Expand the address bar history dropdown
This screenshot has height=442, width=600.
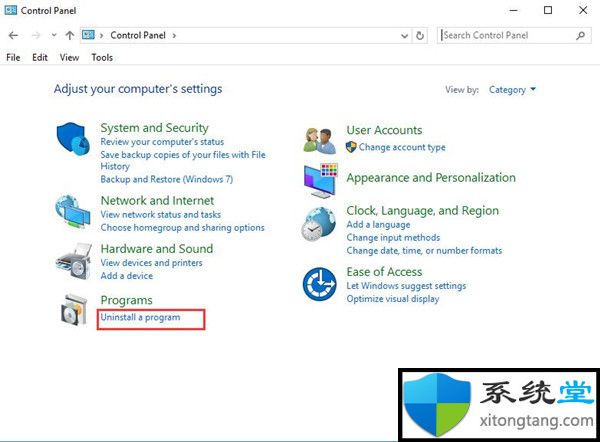[404, 36]
